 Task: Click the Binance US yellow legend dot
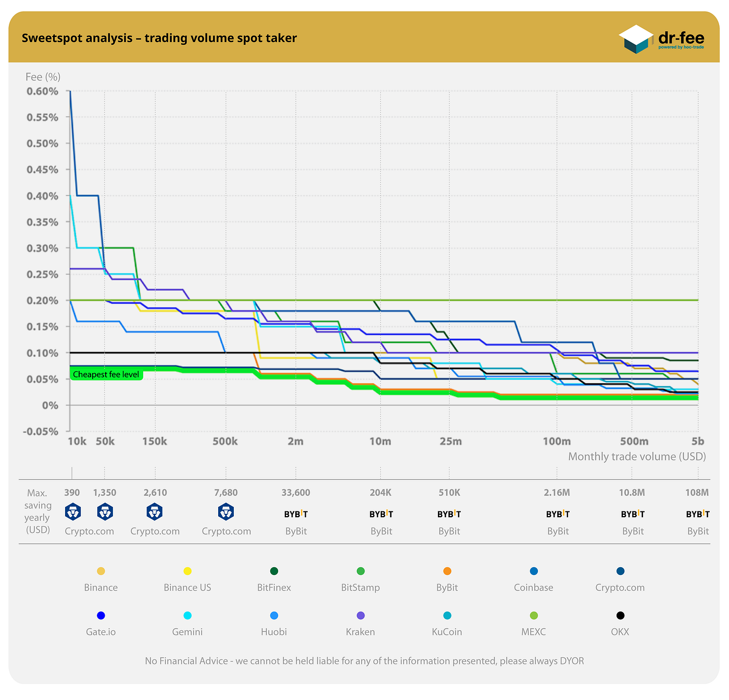[x=187, y=571]
